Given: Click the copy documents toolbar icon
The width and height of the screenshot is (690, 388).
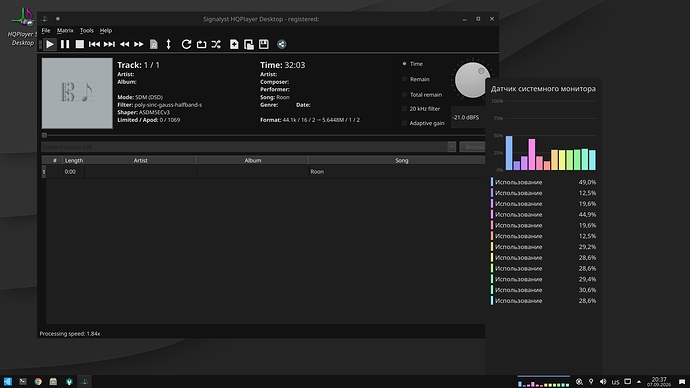Looking at the screenshot, I should [249, 44].
